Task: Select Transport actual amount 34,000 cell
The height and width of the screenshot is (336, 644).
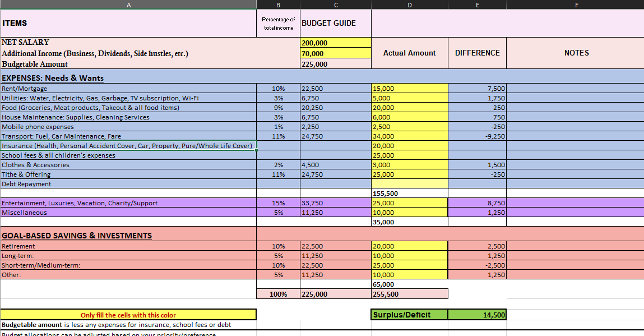Action: (x=409, y=136)
